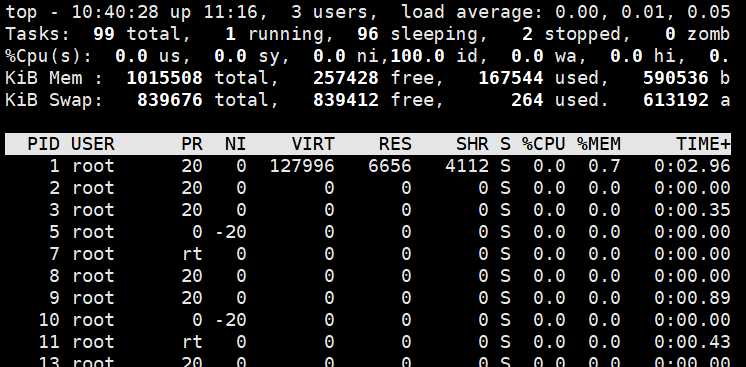746x367 pixels.
Task: Click the 'KiB Mem :' label
Action: point(54,78)
